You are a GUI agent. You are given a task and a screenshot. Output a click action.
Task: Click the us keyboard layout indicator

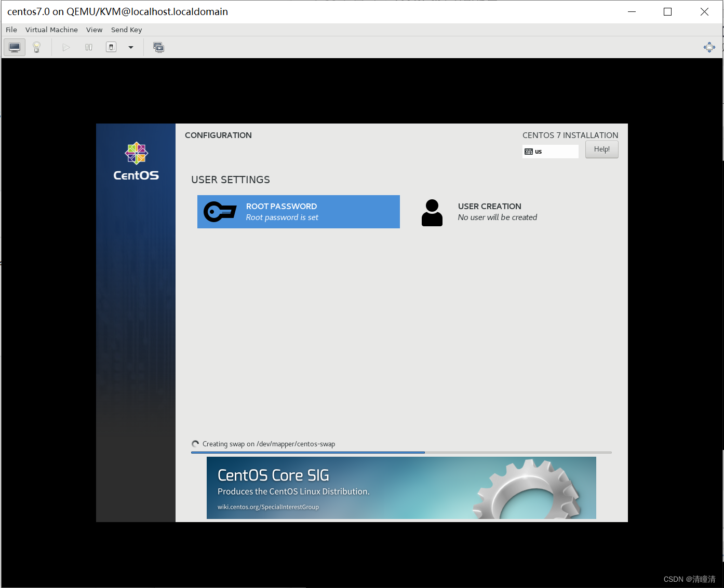[x=551, y=152]
